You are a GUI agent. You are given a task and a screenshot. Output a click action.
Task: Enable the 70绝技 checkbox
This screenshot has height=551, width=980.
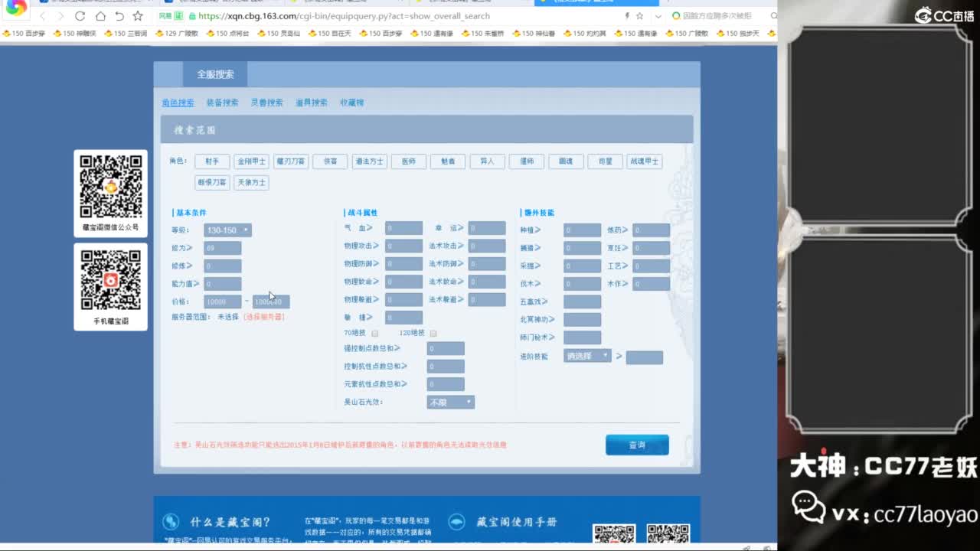pos(375,334)
